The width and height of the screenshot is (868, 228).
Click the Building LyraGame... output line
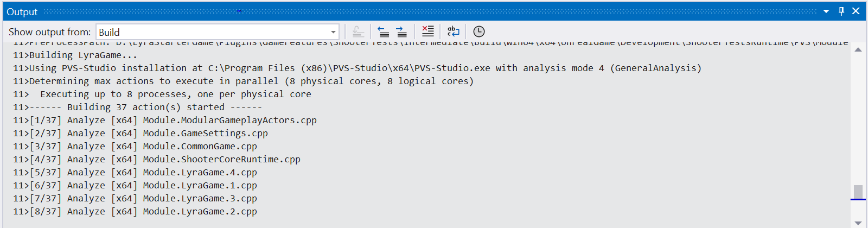[83, 55]
